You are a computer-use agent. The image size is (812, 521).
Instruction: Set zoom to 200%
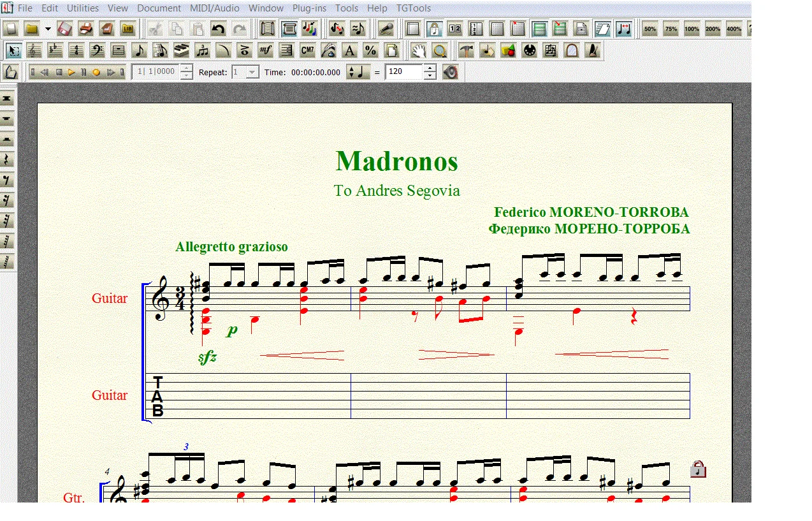tap(713, 29)
